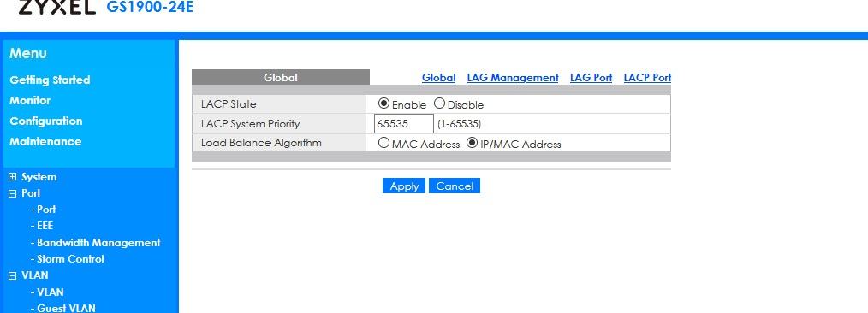The height and width of the screenshot is (313, 868).
Task: Open the Maintenance menu
Action: point(45,142)
